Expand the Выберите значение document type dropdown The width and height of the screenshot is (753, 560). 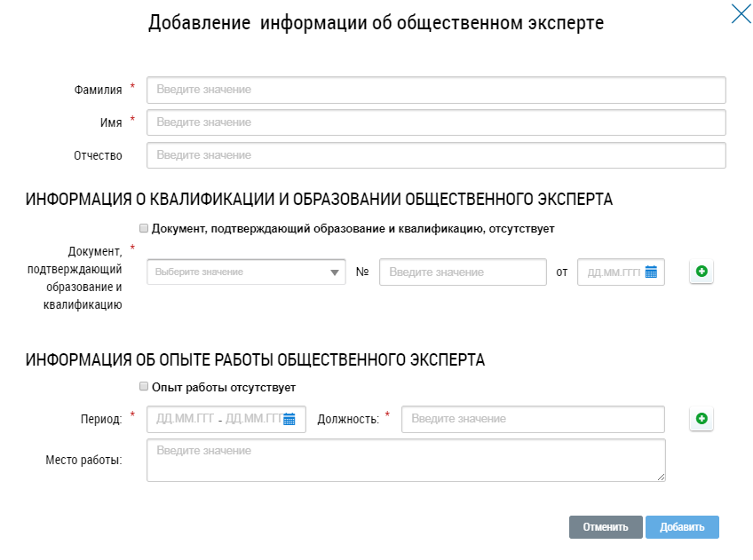coord(246,272)
